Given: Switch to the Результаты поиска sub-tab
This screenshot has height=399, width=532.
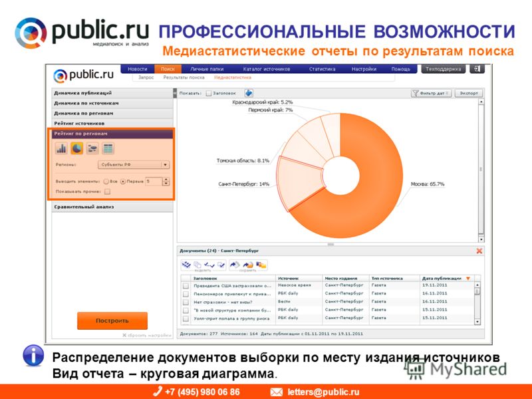Looking at the screenshot, I should coord(184,78).
